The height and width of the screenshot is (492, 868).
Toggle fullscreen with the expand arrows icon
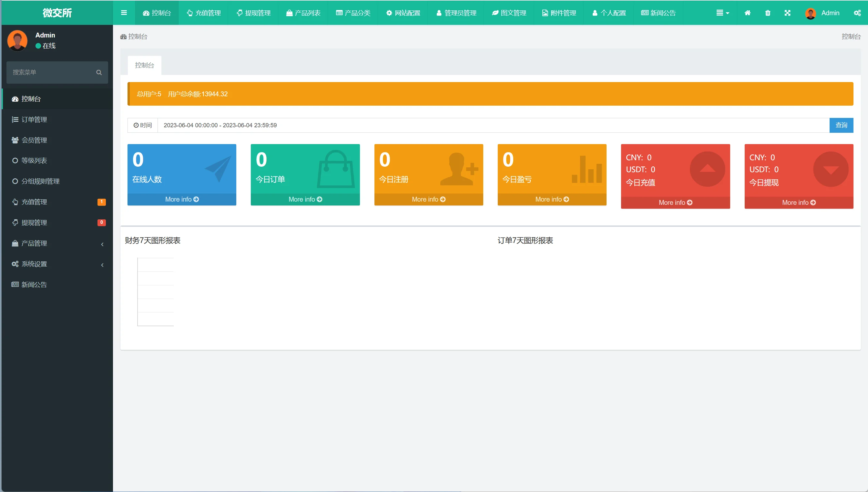787,13
